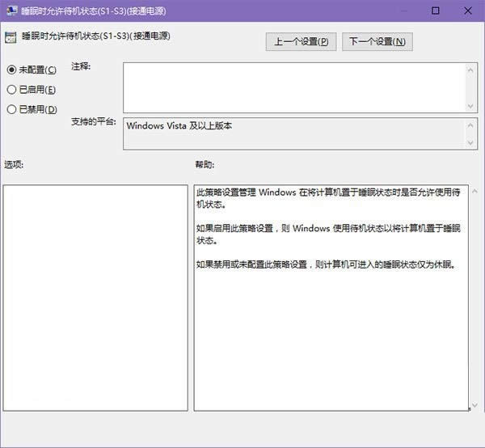Click the Windows Vista supported platform box
This screenshot has height=448, width=485.
293,134
